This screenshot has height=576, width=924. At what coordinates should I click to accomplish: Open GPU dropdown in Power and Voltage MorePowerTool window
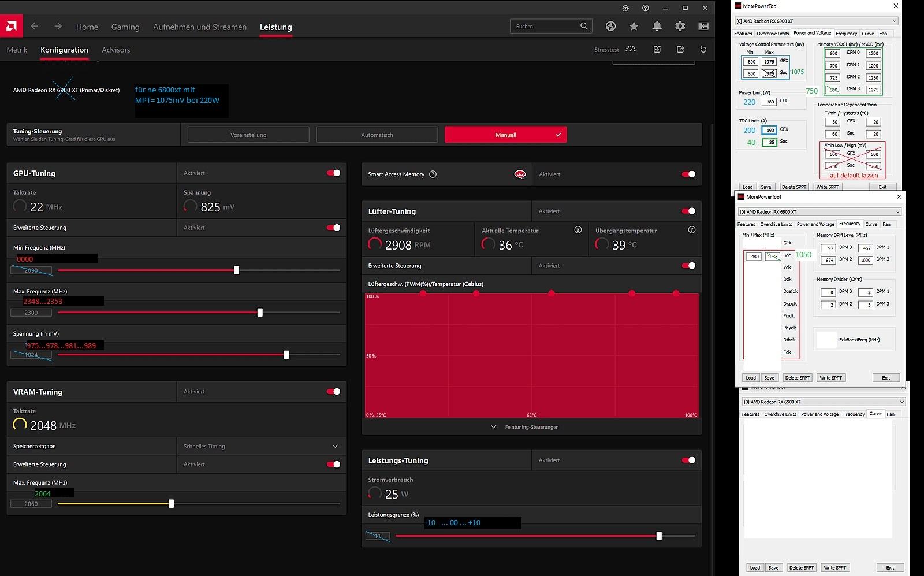[816, 21]
